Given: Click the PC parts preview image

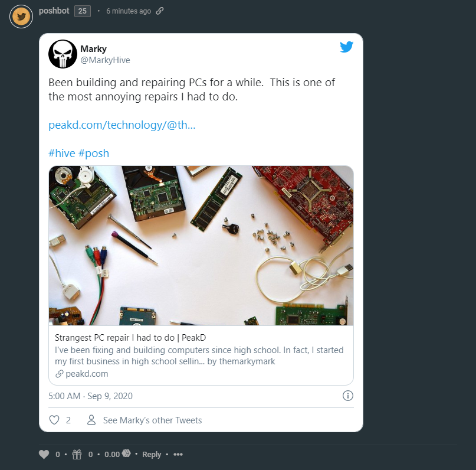Looking at the screenshot, I should coord(201,245).
